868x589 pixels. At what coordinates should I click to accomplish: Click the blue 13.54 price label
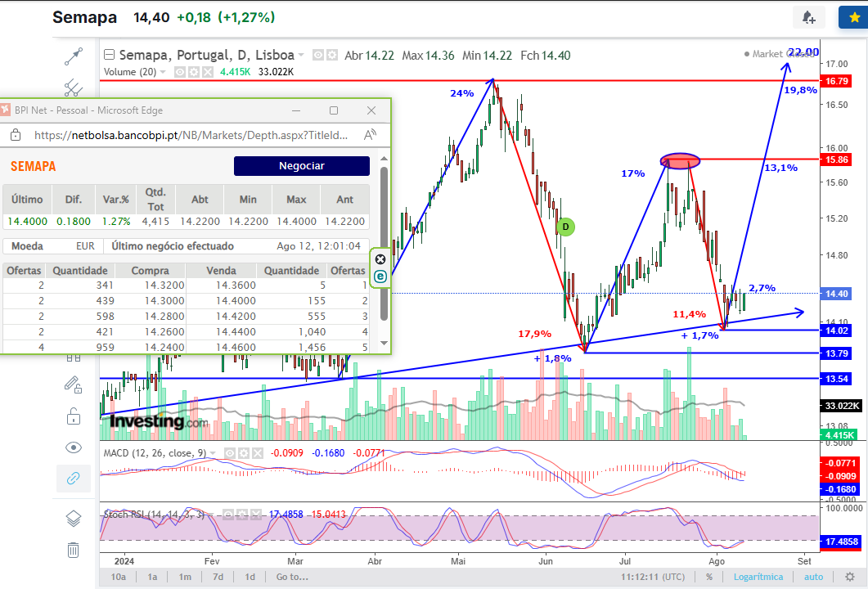836,379
